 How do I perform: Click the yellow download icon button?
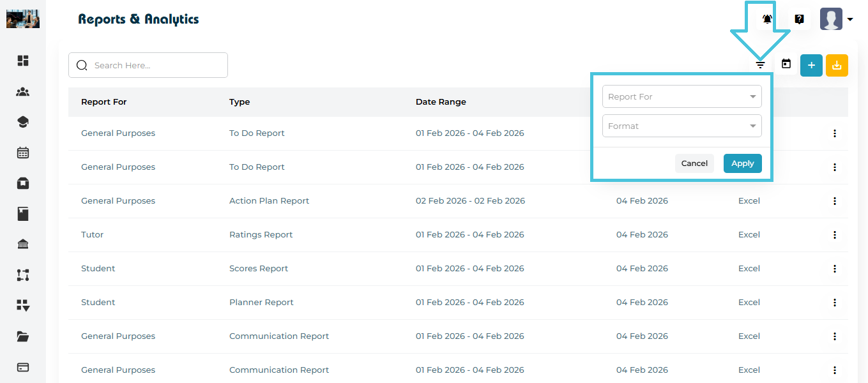pyautogui.click(x=837, y=65)
